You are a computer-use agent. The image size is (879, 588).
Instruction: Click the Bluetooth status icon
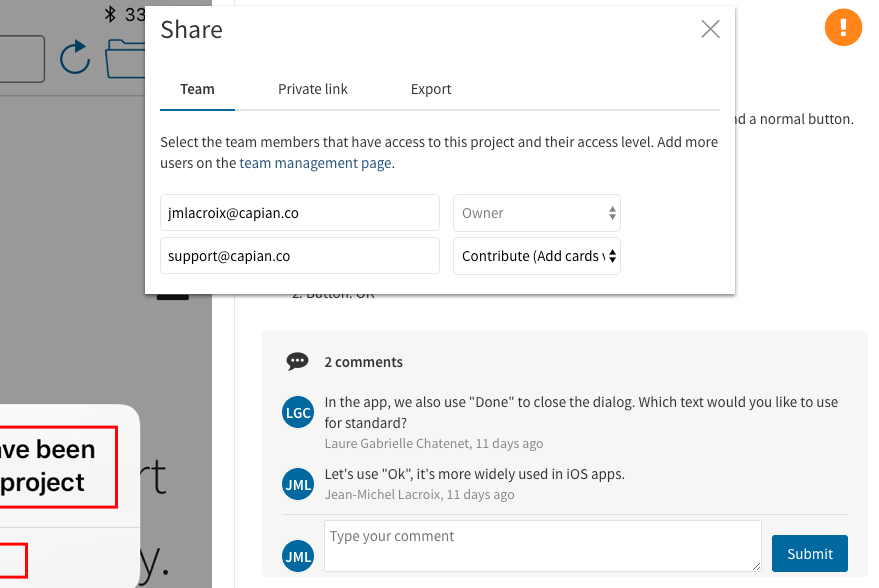point(110,14)
